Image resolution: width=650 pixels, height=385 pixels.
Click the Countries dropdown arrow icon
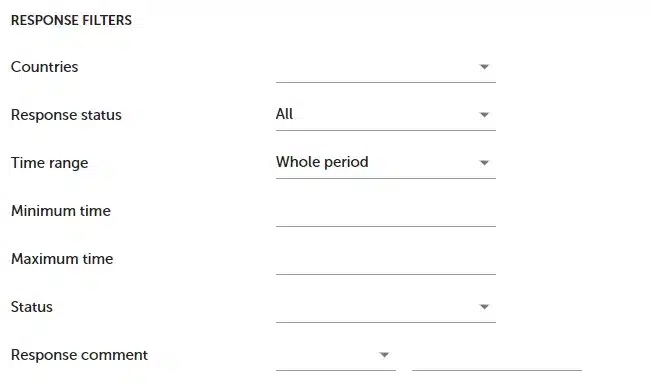point(484,67)
